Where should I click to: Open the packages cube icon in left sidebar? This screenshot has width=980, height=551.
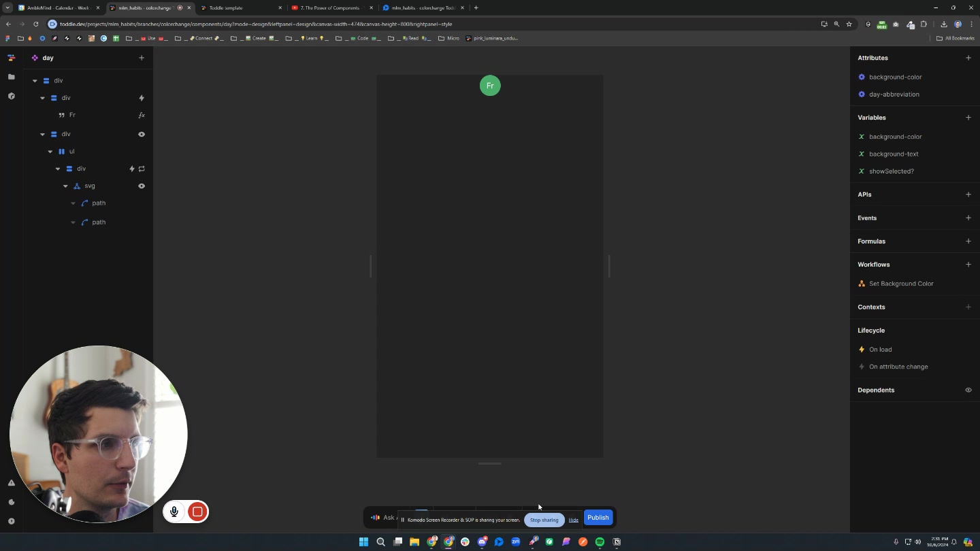click(11, 97)
